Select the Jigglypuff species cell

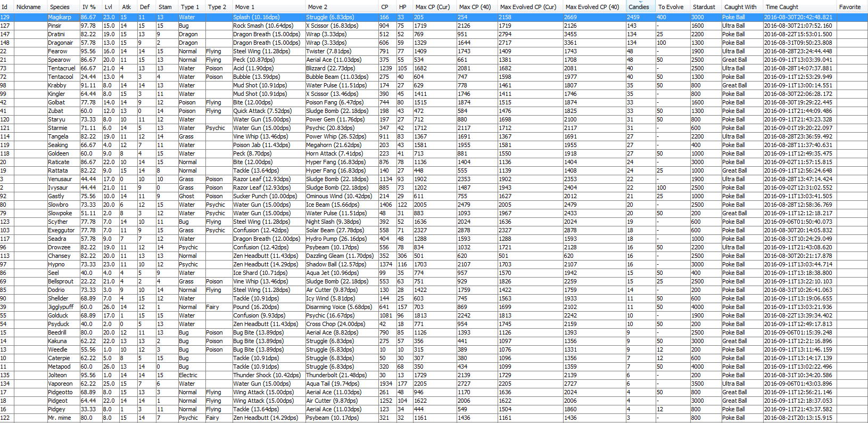tap(63, 307)
